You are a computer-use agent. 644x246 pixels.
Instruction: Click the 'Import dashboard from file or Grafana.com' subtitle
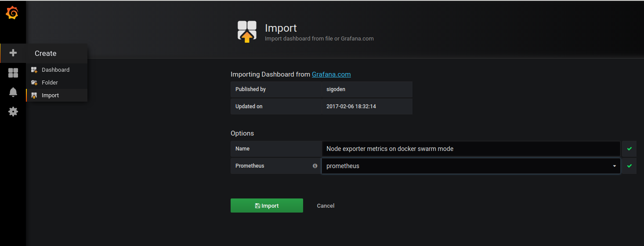(319, 39)
